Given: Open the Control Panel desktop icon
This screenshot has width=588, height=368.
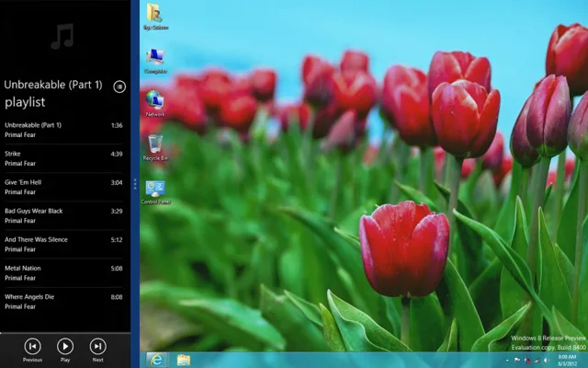Looking at the screenshot, I should [x=155, y=192].
